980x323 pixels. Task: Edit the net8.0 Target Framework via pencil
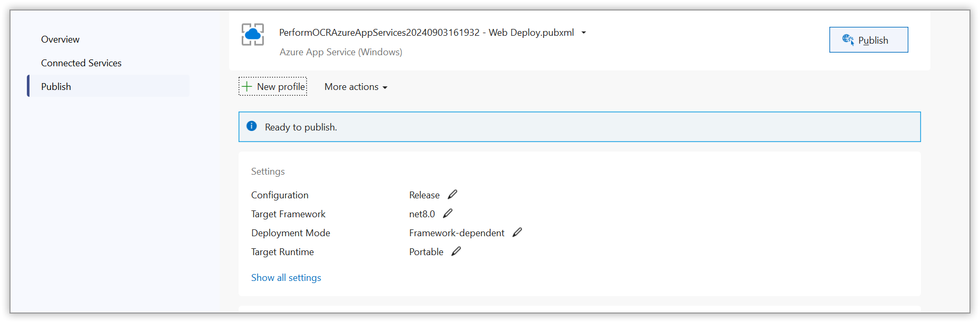click(448, 214)
